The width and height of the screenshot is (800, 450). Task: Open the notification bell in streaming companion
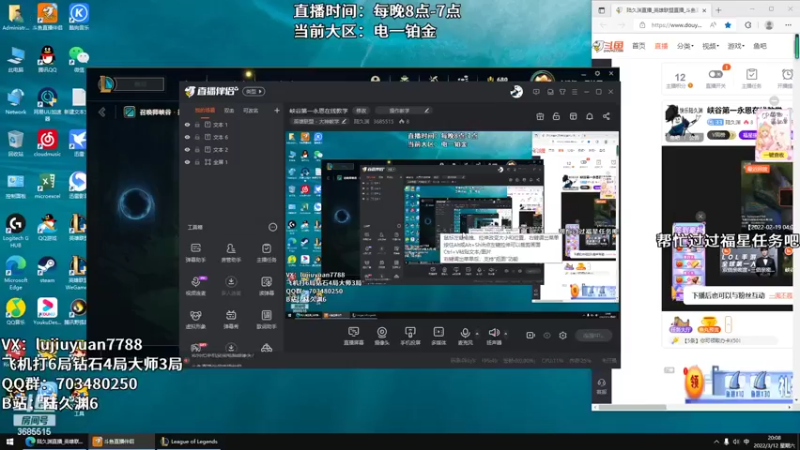click(x=589, y=116)
